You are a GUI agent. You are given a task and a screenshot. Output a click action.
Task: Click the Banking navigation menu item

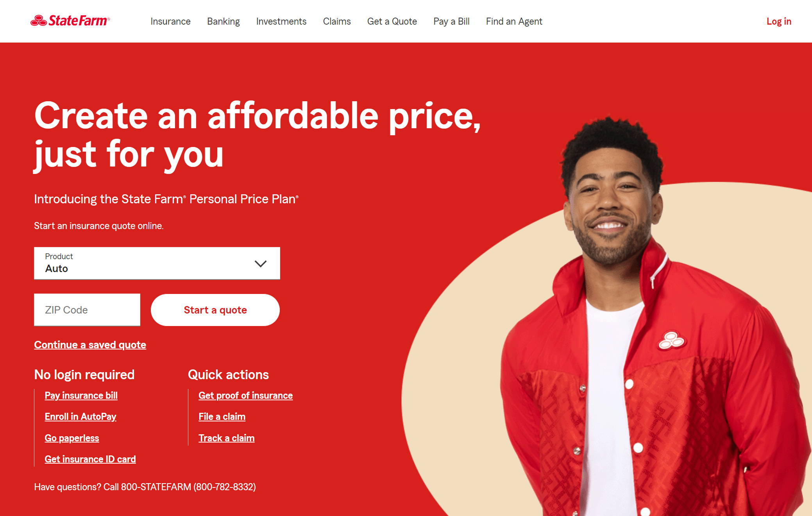(x=223, y=21)
